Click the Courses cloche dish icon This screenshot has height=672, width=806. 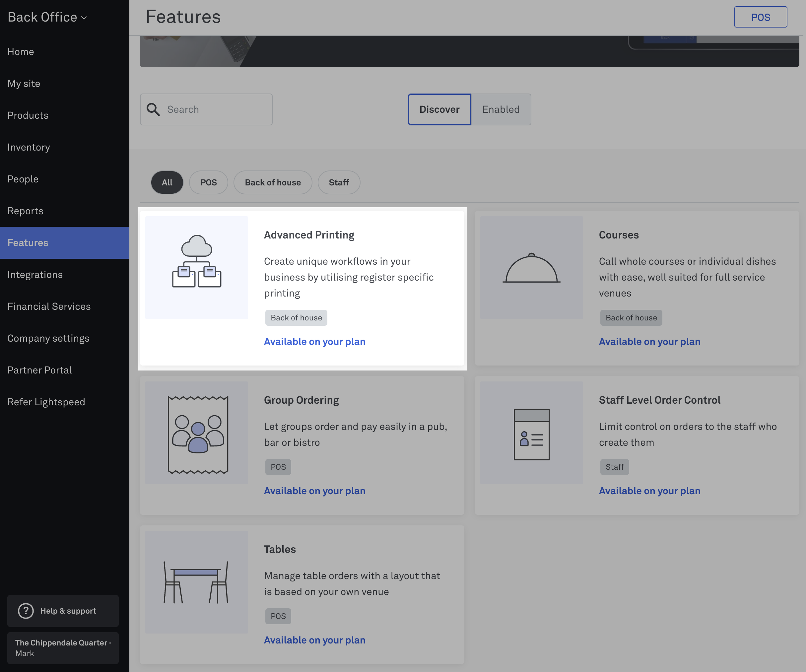[x=531, y=267]
